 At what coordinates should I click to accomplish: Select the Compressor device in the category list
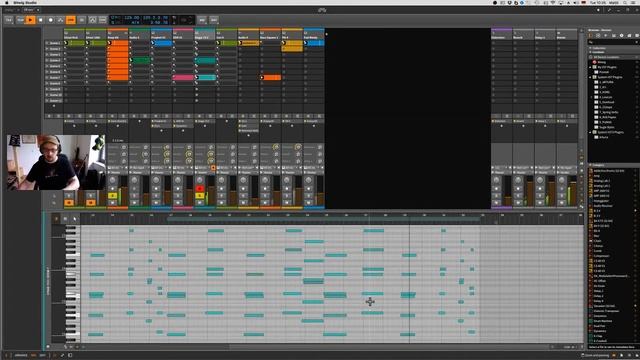coord(602,256)
